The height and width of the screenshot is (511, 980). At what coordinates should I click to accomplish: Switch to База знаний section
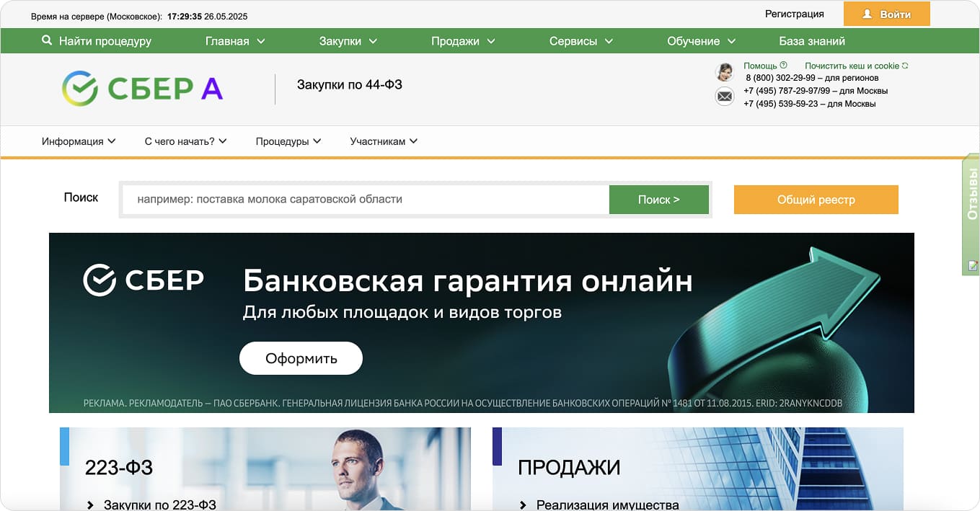811,41
